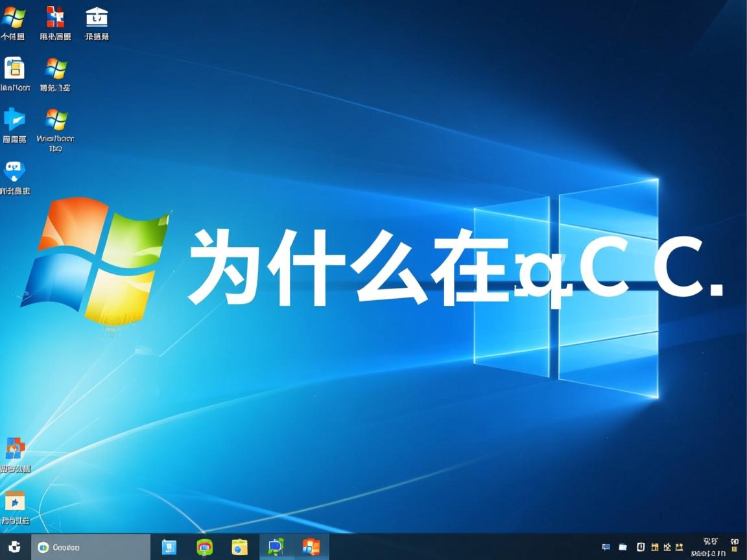Launch the screen-sharing app from the taskbar

276,546
